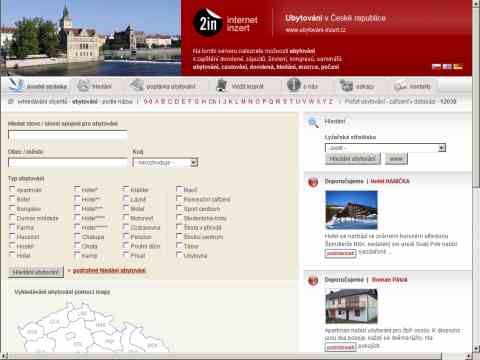Image resolution: width=480 pixels, height=360 pixels.
Task: Click the magnifier icon beside Hledání
Action: 313,122
